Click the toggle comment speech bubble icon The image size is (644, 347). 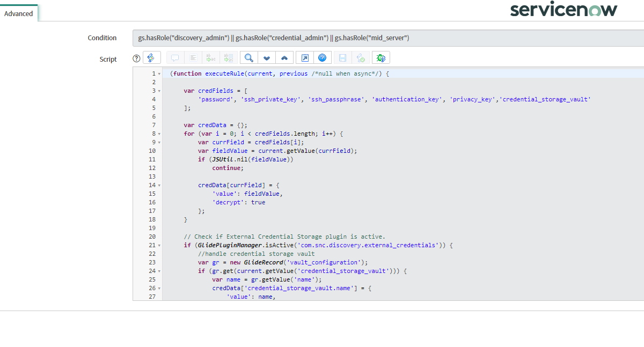point(175,58)
